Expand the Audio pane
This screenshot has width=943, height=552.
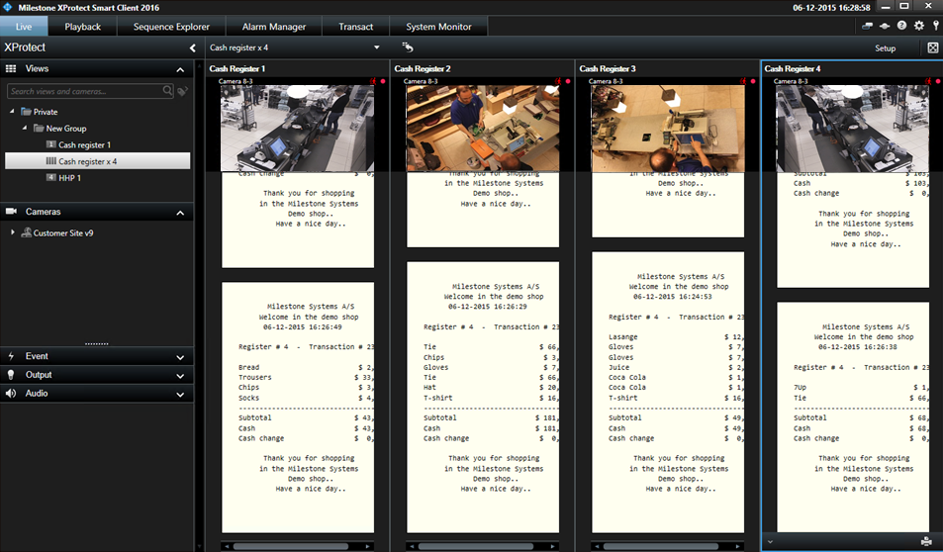tap(180, 394)
